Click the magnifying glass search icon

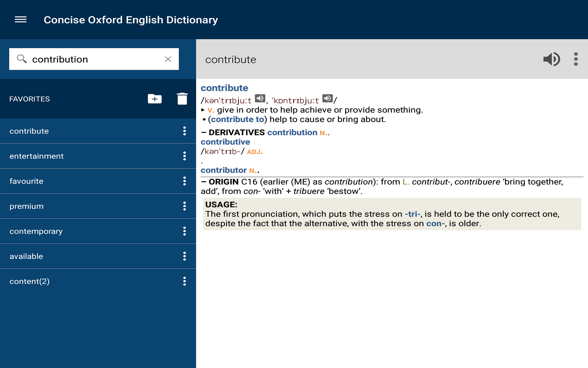point(21,59)
